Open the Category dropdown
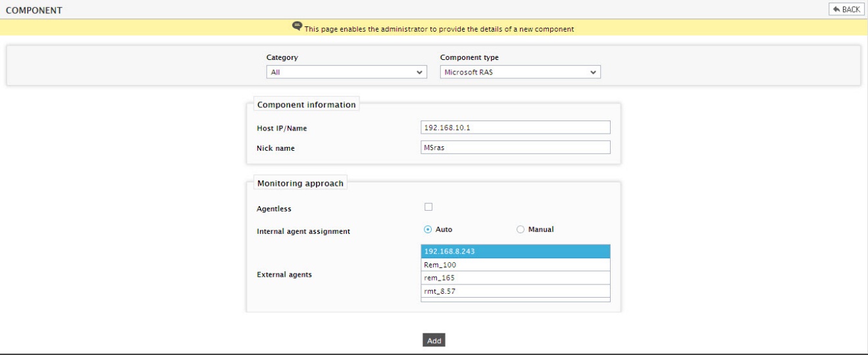The height and width of the screenshot is (355, 868). click(345, 72)
